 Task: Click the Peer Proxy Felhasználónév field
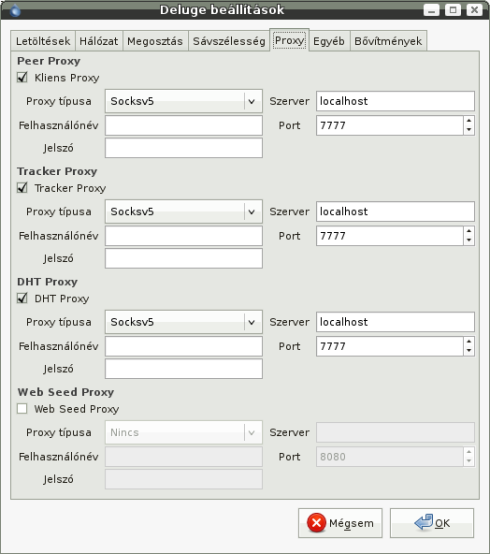coord(184,125)
